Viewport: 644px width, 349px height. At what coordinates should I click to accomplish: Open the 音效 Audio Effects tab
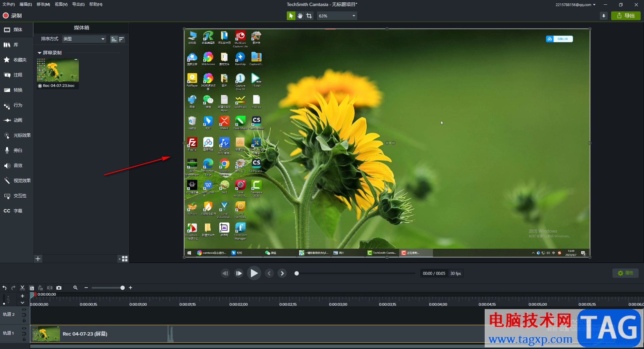click(x=16, y=165)
